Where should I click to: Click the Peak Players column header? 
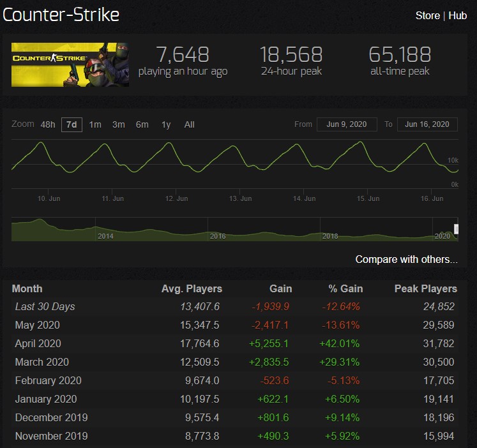click(425, 288)
